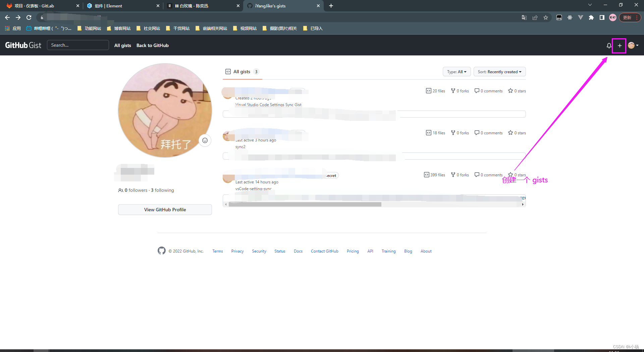This screenshot has height=352, width=644.
Task: Expand the Sort: Recently created dropdown
Action: (499, 72)
